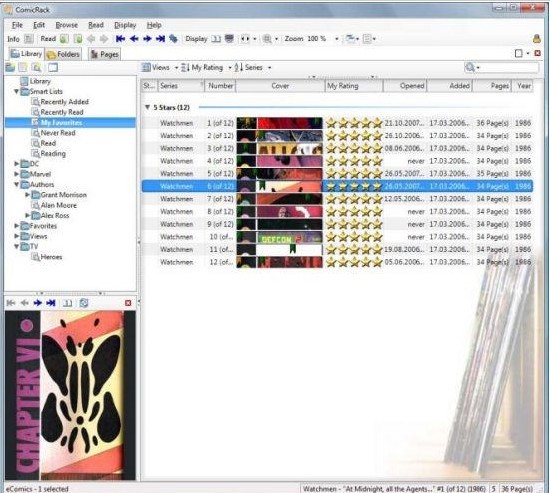Click the undock icon near the browser's top right

[x=519, y=53]
